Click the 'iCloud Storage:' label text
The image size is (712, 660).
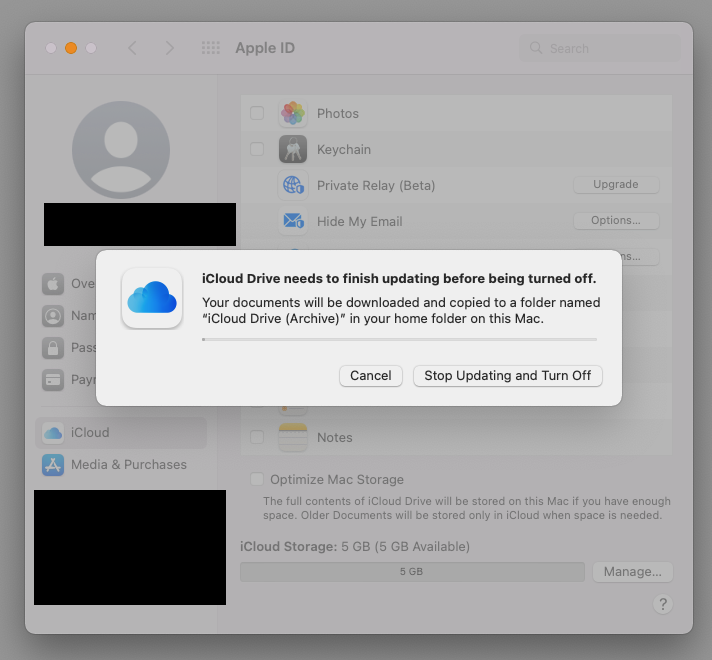[288, 546]
